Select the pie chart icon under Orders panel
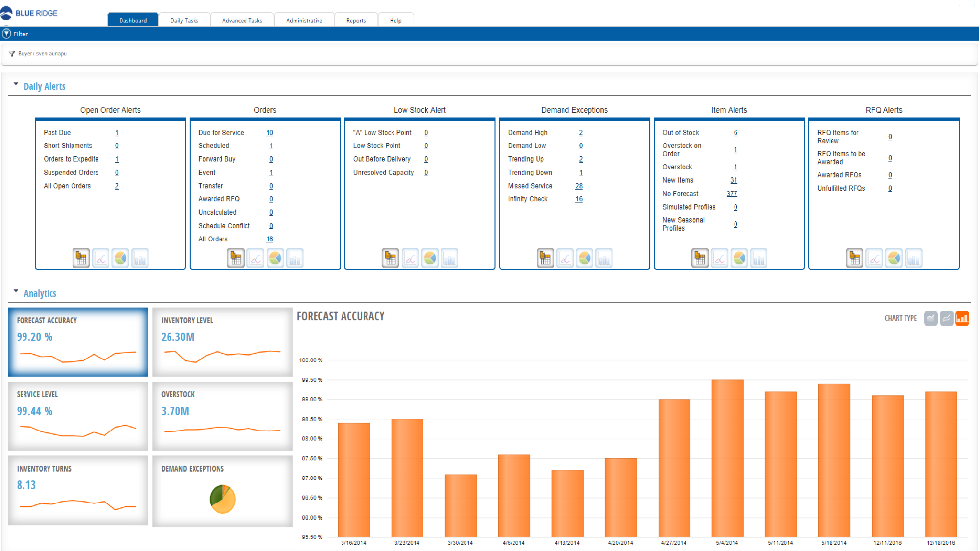The image size is (980, 551). pyautogui.click(x=275, y=258)
